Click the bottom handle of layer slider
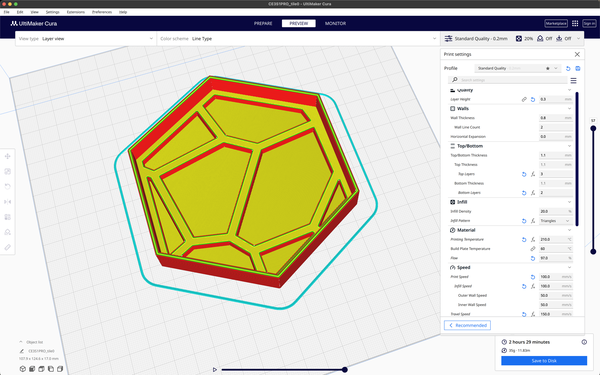The width and height of the screenshot is (600, 375). pyautogui.click(x=593, y=251)
